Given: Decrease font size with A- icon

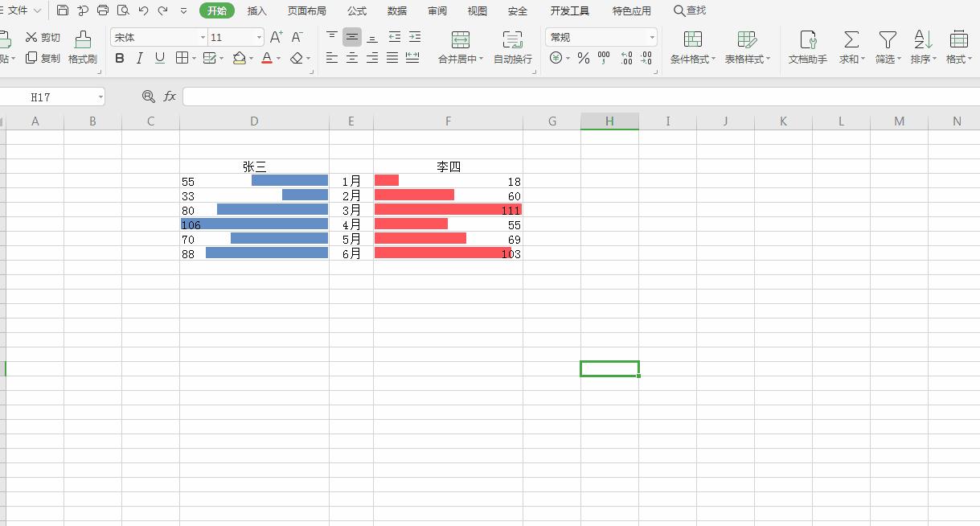Looking at the screenshot, I should pyautogui.click(x=297, y=37).
